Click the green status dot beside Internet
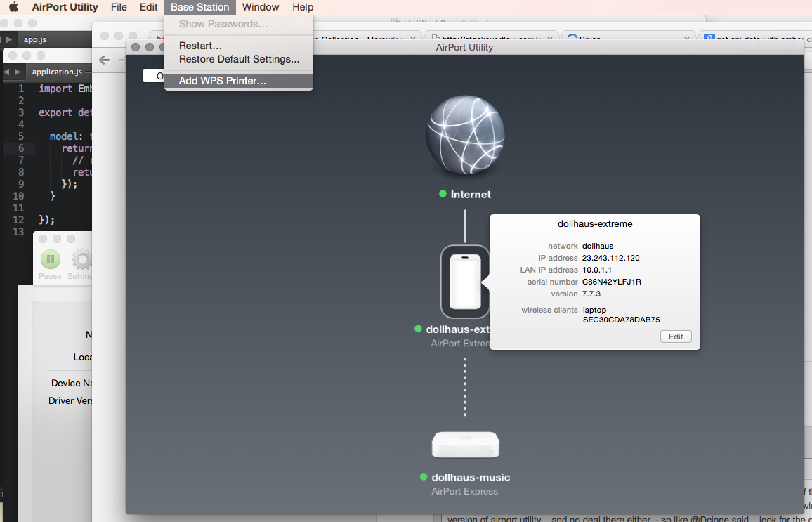Image resolution: width=812 pixels, height=522 pixels. [x=443, y=194]
